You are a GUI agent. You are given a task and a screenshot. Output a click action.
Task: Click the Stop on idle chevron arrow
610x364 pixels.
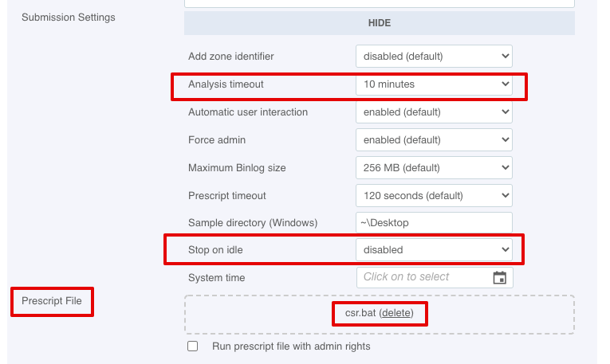505,249
